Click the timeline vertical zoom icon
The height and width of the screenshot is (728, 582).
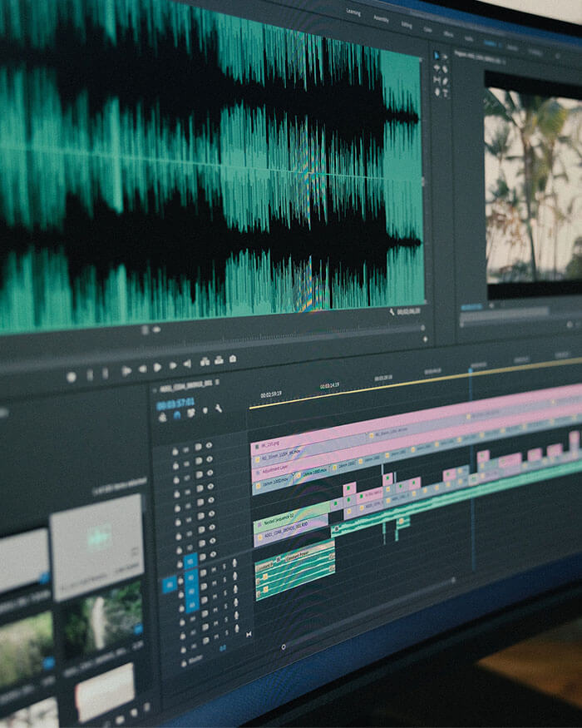click(x=249, y=634)
